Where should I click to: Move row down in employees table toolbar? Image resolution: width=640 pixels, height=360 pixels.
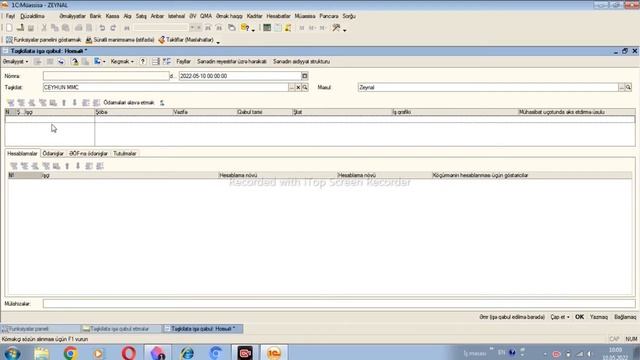click(75, 103)
